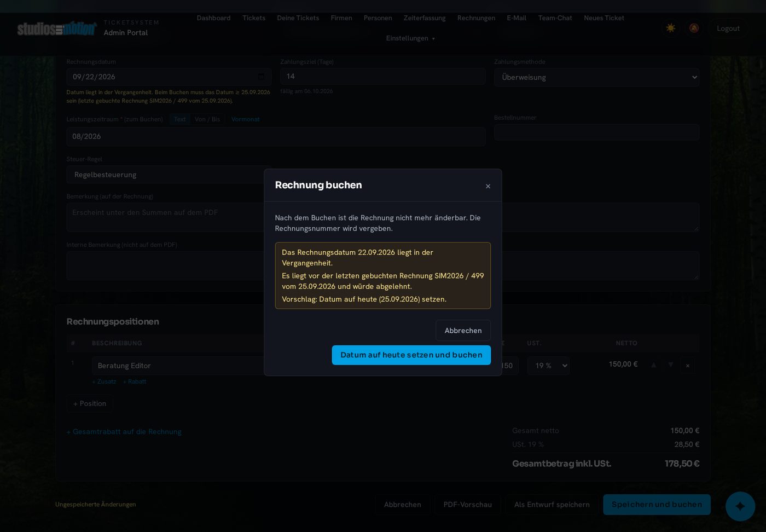Open the 19 % USt. dropdown
The image size is (766, 532).
tap(548, 366)
